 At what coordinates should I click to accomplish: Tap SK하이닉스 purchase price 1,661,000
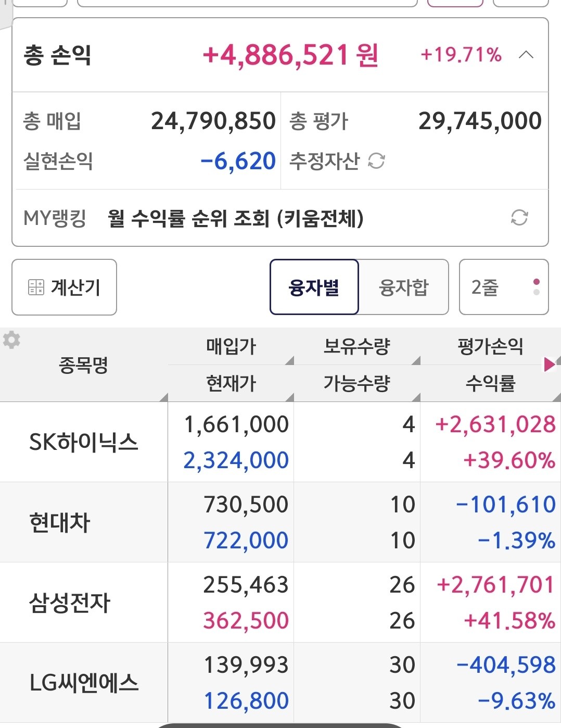point(236,424)
